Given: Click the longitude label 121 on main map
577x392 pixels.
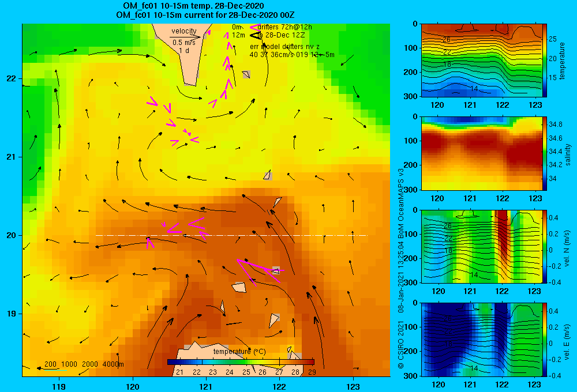Looking at the screenshot, I should point(206,386).
